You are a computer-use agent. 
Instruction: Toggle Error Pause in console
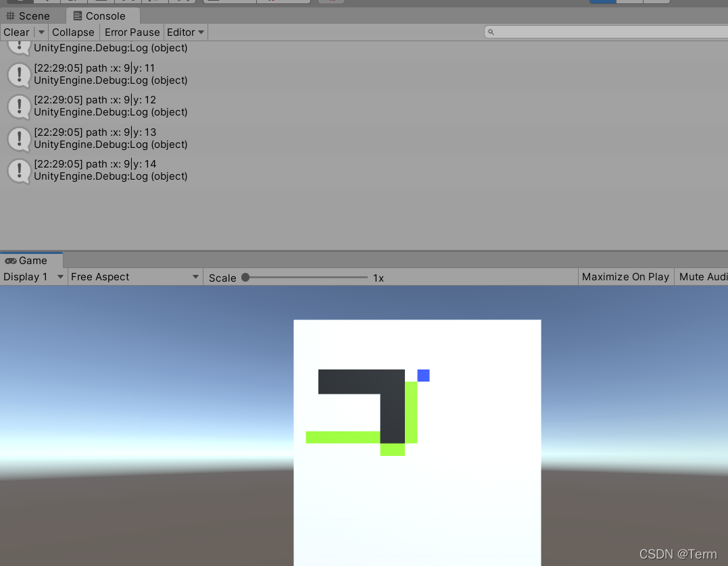(x=132, y=32)
